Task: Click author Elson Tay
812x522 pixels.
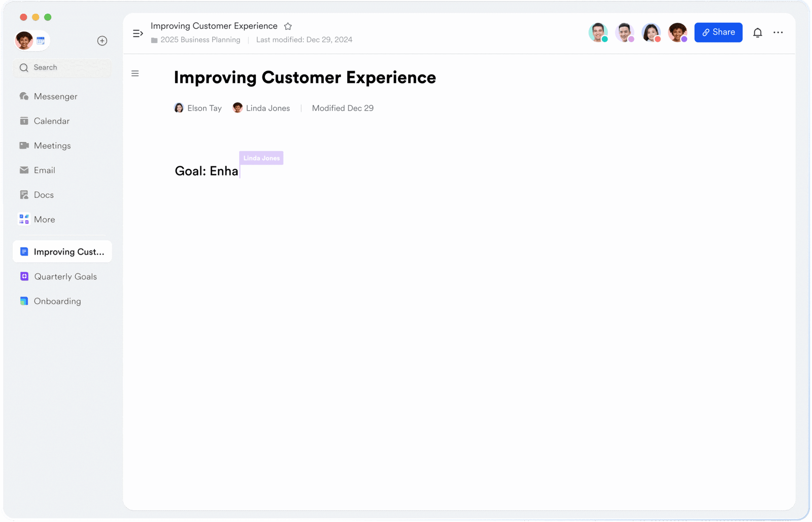Action: 198,108
